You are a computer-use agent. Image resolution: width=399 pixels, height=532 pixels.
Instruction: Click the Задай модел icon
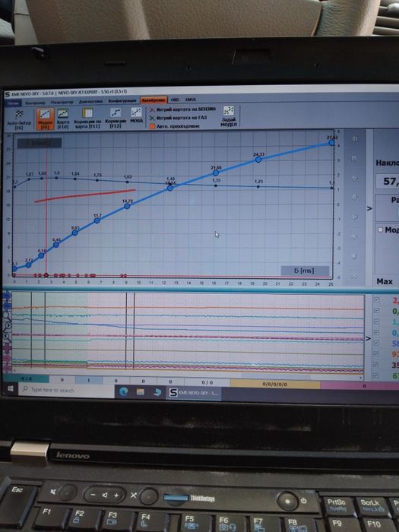[229, 116]
